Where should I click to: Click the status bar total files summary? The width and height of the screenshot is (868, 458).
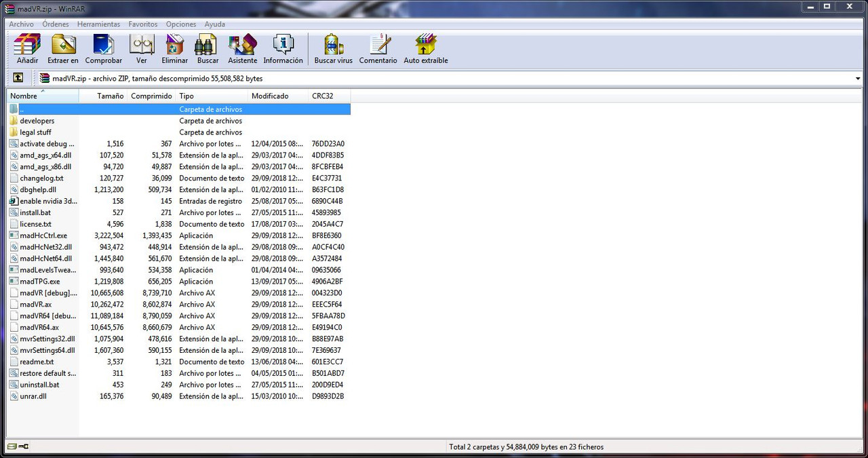coord(526,447)
